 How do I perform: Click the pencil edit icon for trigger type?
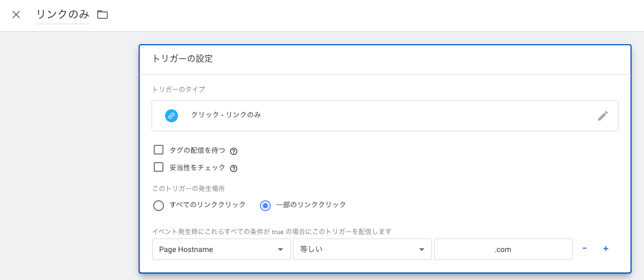click(x=602, y=116)
